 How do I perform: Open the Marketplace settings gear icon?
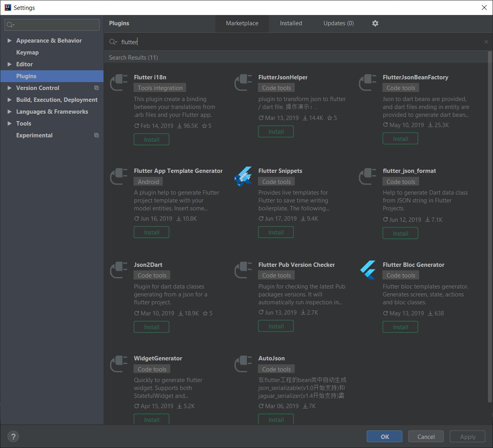(x=375, y=23)
